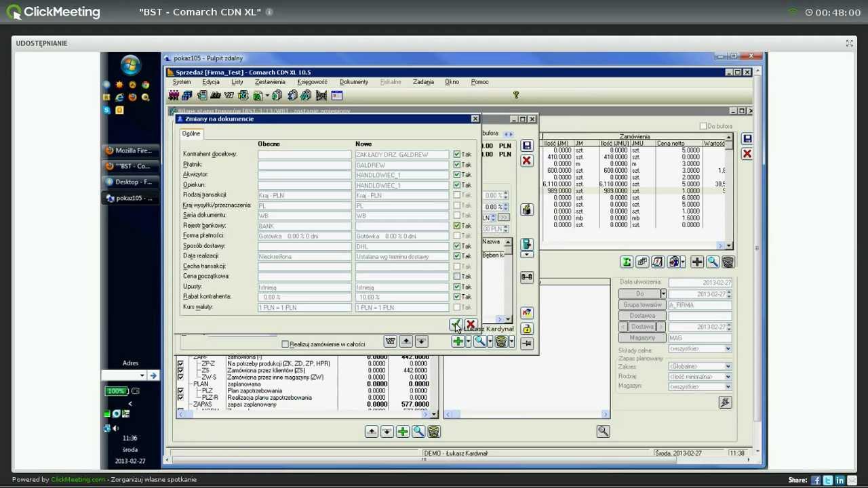
Task: Toggle the Do bufora checkbox
Action: coord(703,126)
